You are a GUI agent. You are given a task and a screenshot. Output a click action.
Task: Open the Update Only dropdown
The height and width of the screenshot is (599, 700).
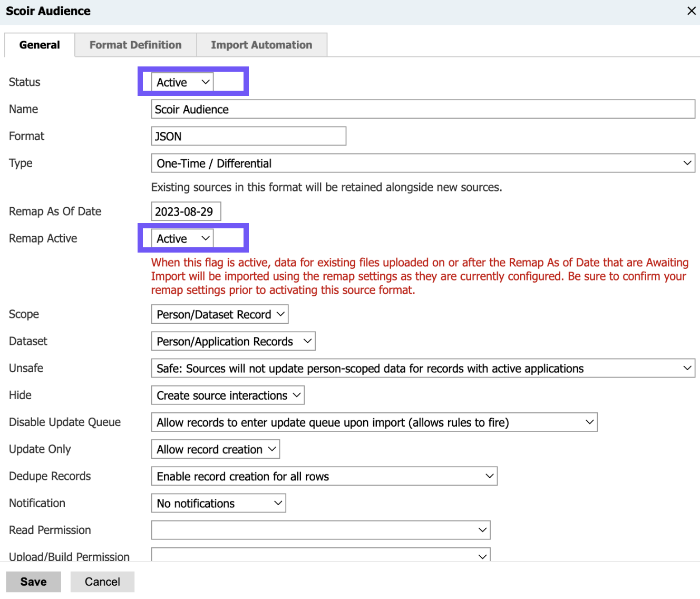(x=215, y=449)
